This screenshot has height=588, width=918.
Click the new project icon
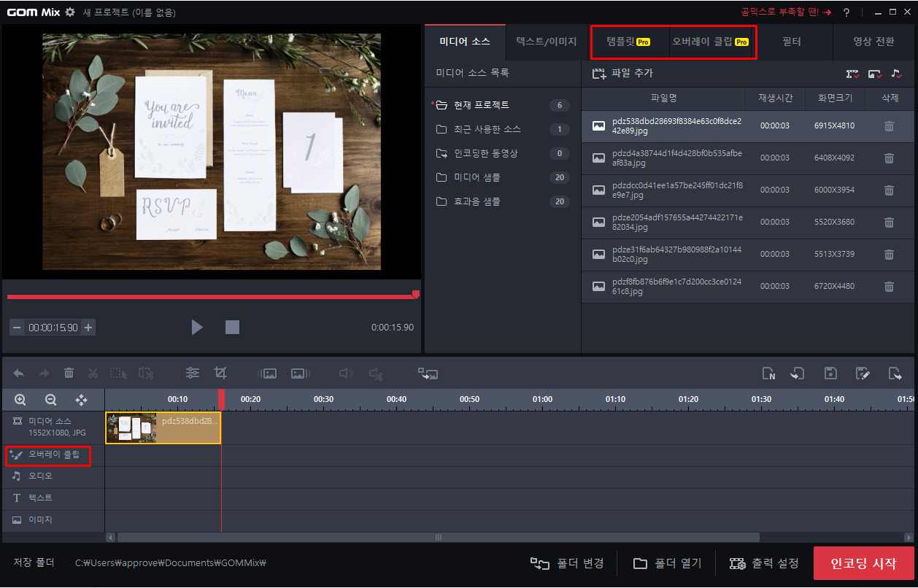[768, 373]
